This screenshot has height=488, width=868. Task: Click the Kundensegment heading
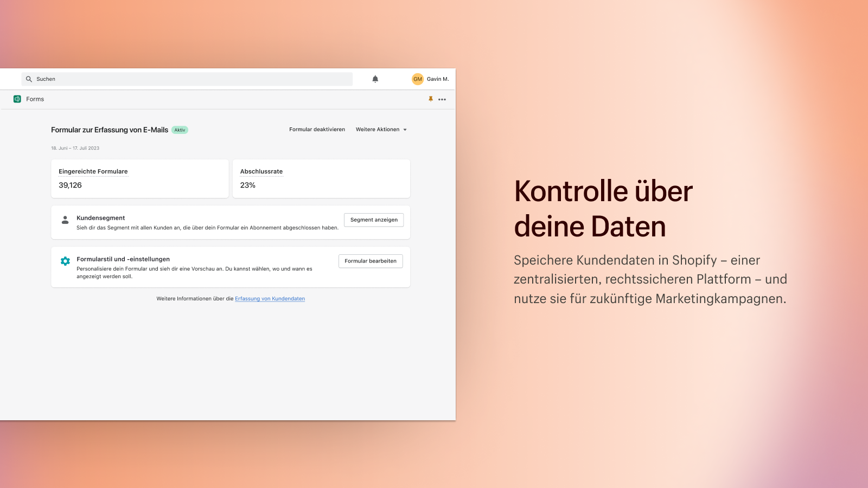(x=101, y=218)
